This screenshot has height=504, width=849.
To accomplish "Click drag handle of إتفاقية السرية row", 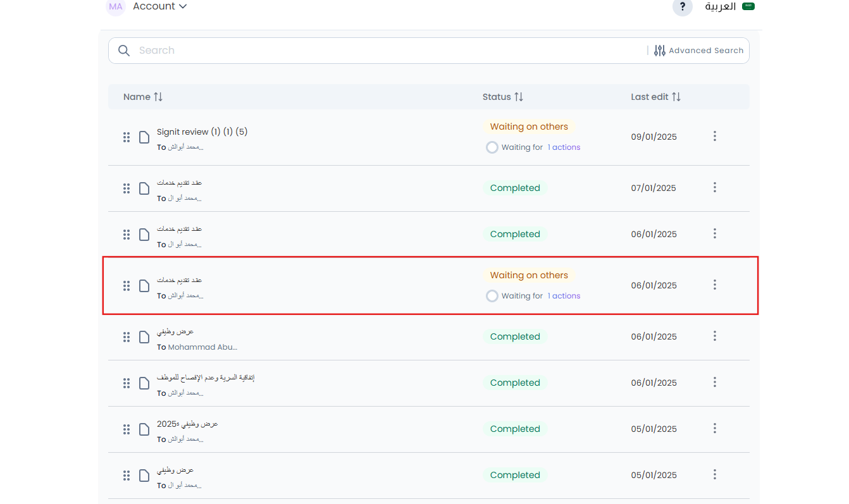I will (x=127, y=383).
